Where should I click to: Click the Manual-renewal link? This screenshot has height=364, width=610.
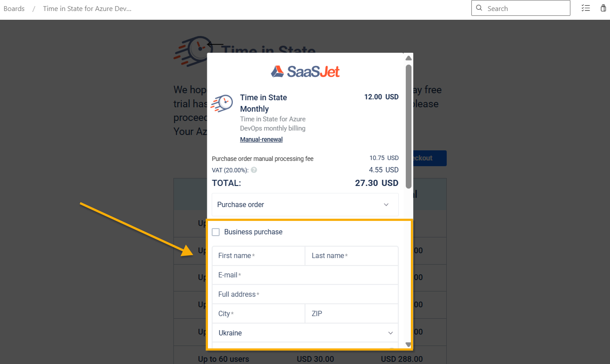[x=261, y=139]
